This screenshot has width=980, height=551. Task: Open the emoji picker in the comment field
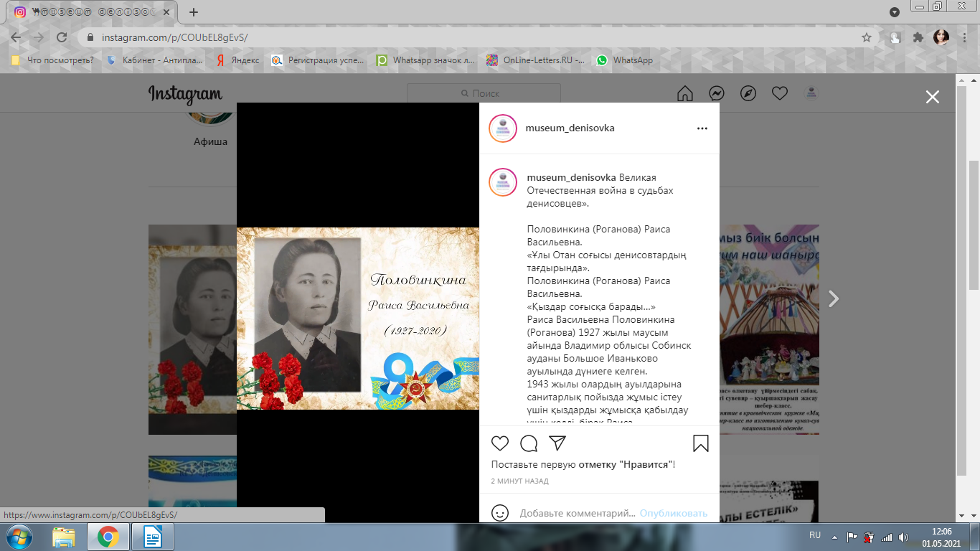[500, 513]
